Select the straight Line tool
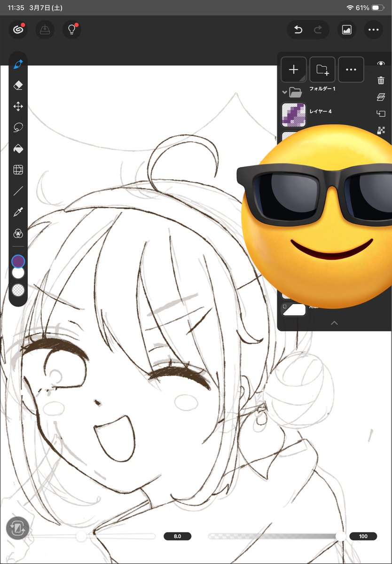The image size is (392, 564). point(18,191)
